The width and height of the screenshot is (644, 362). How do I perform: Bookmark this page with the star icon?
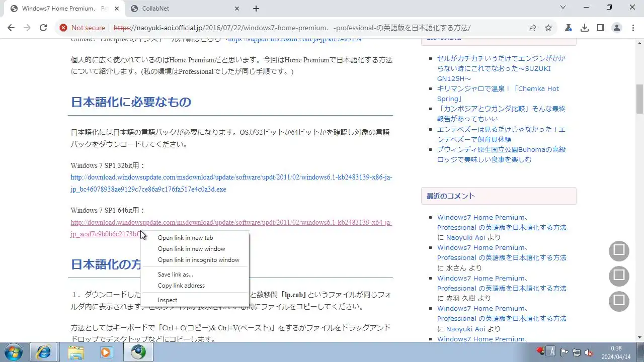548,28
